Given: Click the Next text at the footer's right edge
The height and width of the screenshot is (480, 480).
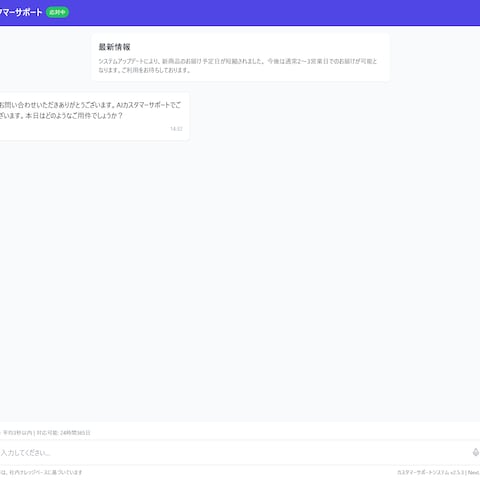Looking at the screenshot, I should 474,472.
